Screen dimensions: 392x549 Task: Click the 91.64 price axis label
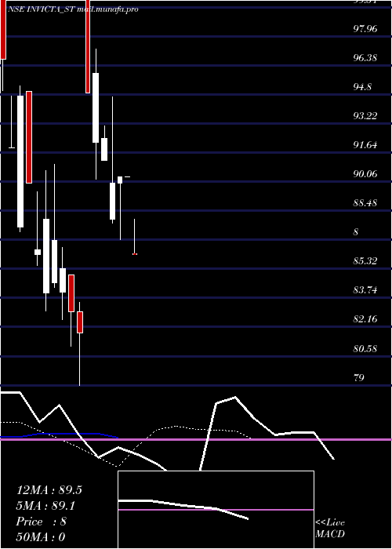click(365, 144)
